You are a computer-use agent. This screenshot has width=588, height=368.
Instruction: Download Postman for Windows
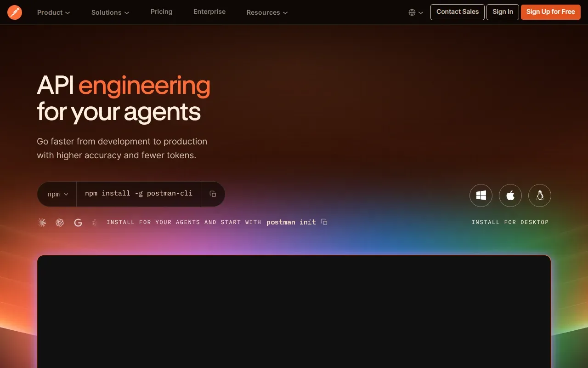pos(481,196)
